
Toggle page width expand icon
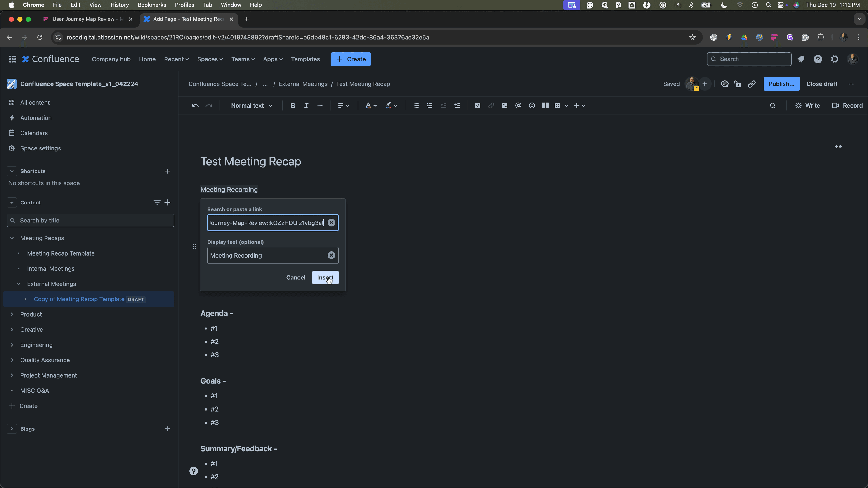(838, 146)
